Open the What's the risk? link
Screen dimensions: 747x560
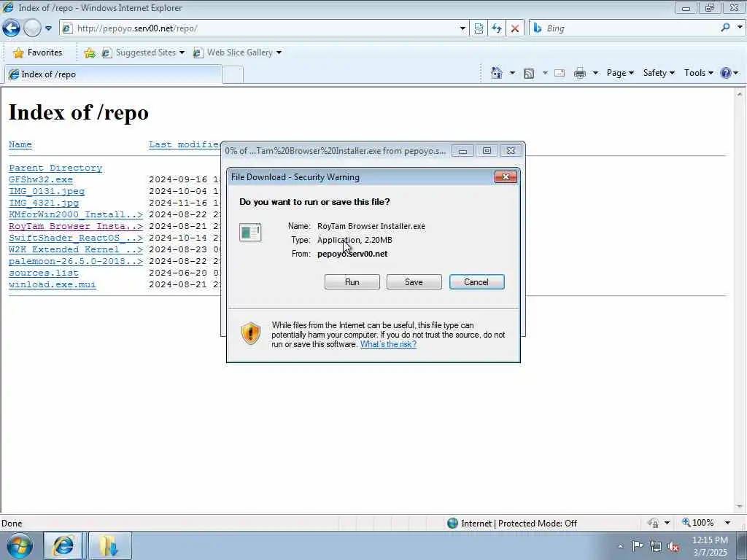tap(388, 344)
